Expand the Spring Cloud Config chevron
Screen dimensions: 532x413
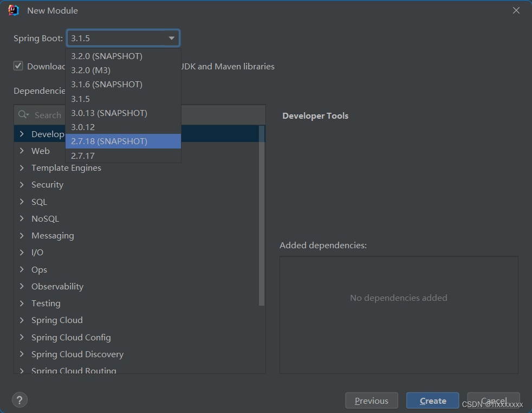22,337
